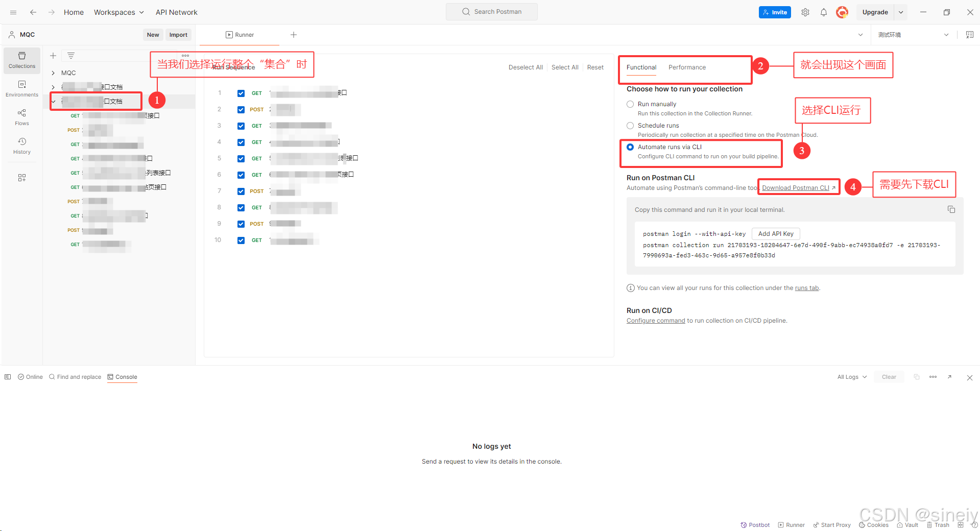Collapse the selected expanded collection
This screenshot has height=531, width=980.
[53, 101]
